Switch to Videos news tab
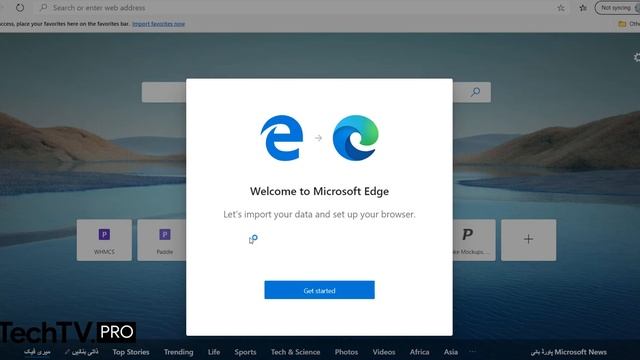The height and width of the screenshot is (360, 640). coord(384,352)
